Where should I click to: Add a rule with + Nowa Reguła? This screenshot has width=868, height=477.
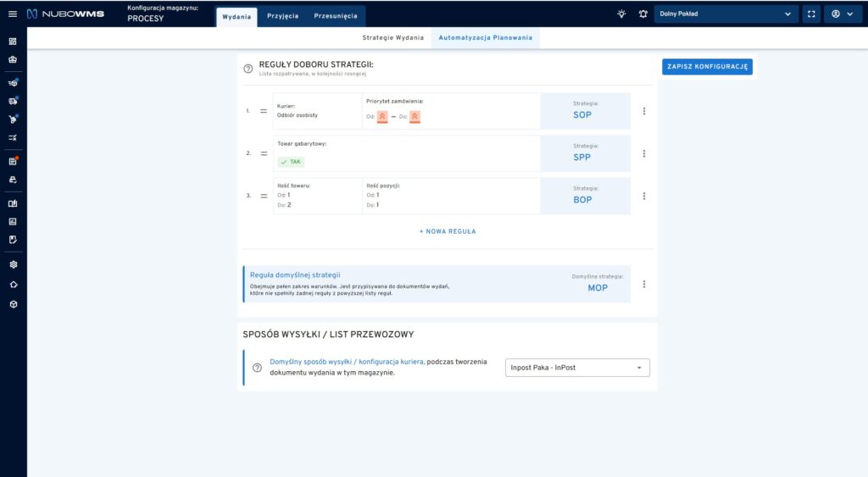(x=448, y=230)
